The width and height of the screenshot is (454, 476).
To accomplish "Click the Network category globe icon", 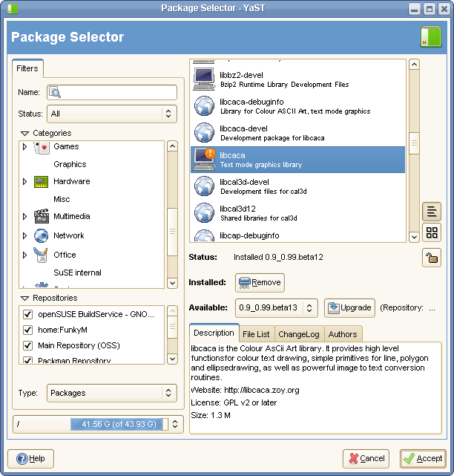I will (42, 235).
